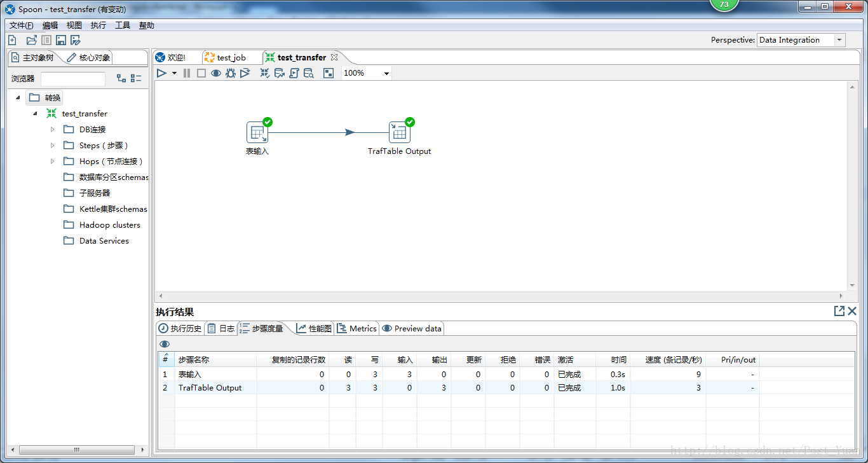Collapse the test_transfer tree node
Image resolution: width=868 pixels, height=463 pixels.
(x=35, y=113)
